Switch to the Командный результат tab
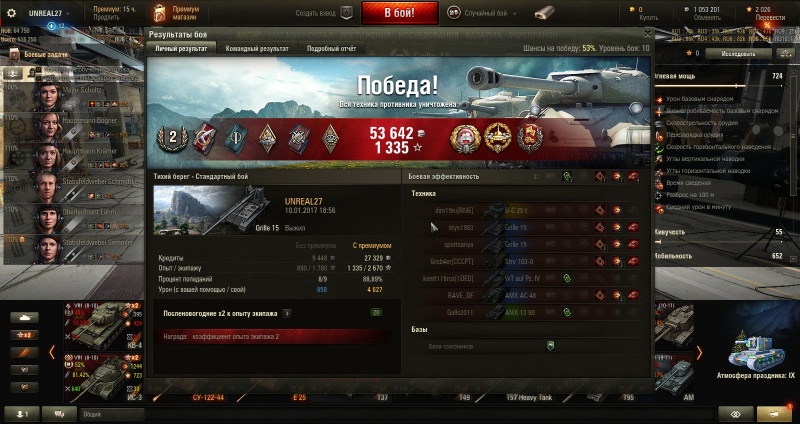 [257, 48]
